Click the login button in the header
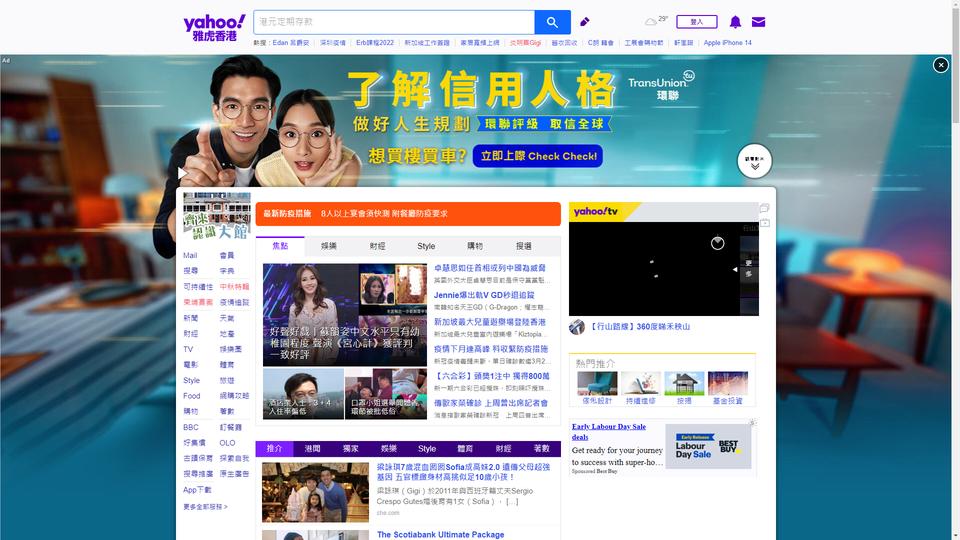This screenshot has width=960, height=540. point(697,22)
